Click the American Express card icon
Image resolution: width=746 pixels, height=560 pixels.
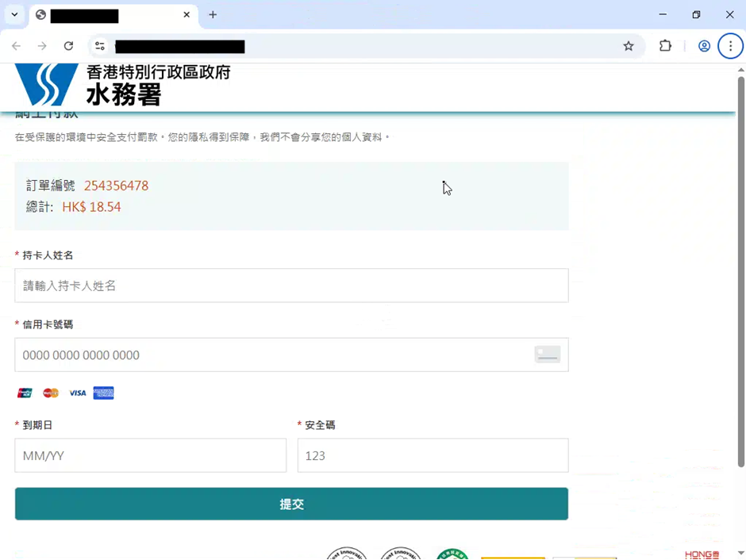(103, 393)
